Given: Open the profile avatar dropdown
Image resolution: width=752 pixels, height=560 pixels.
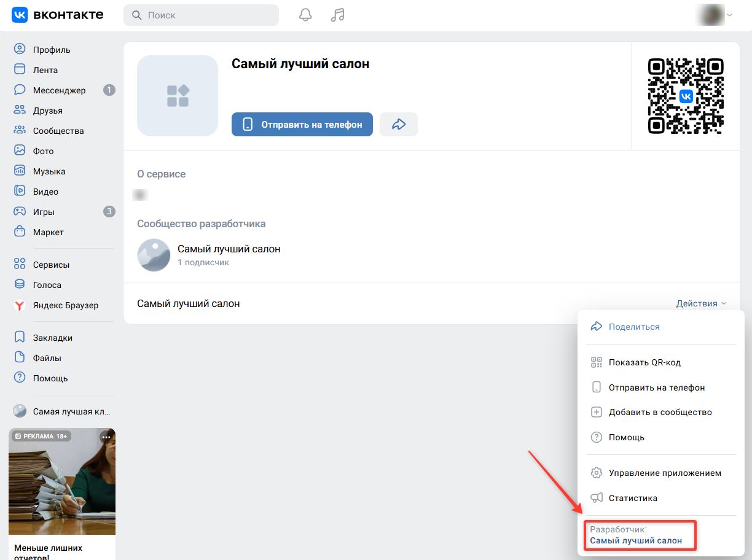Looking at the screenshot, I should pos(714,15).
